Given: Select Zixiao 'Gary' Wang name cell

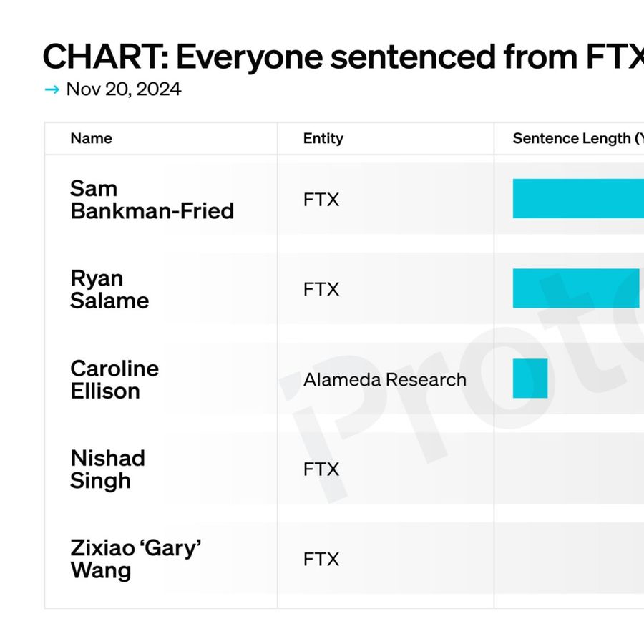Looking at the screenshot, I should pyautogui.click(x=135, y=559).
